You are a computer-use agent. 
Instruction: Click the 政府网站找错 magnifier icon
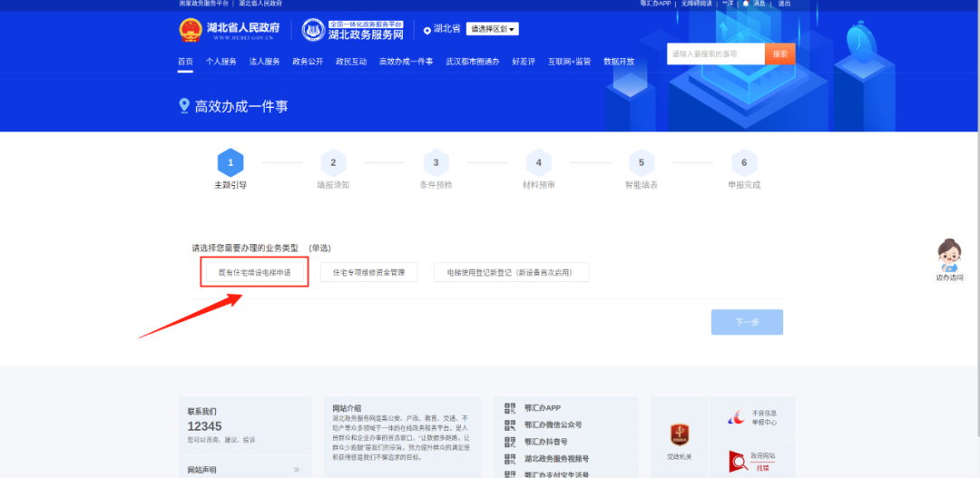[737, 462]
